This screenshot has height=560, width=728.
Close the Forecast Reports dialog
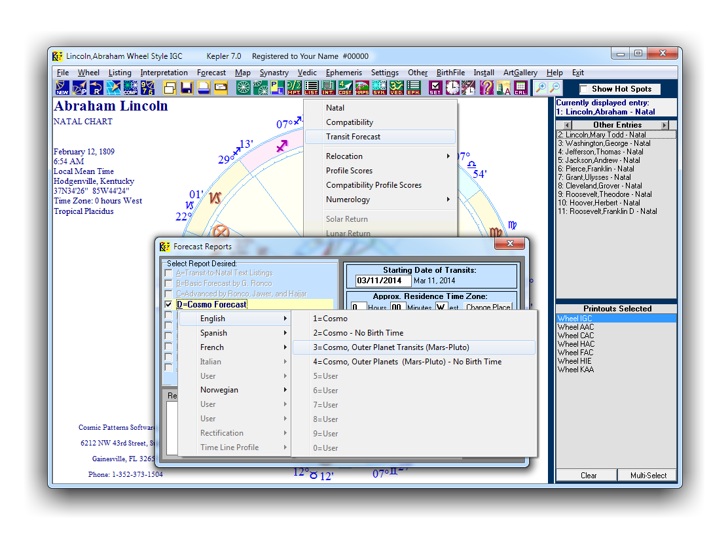[510, 243]
